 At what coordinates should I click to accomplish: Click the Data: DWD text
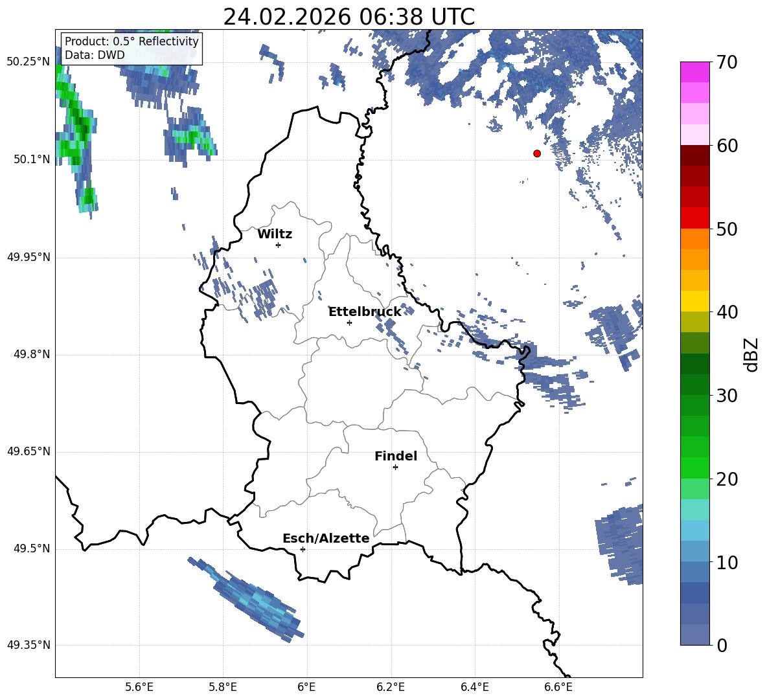95,55
